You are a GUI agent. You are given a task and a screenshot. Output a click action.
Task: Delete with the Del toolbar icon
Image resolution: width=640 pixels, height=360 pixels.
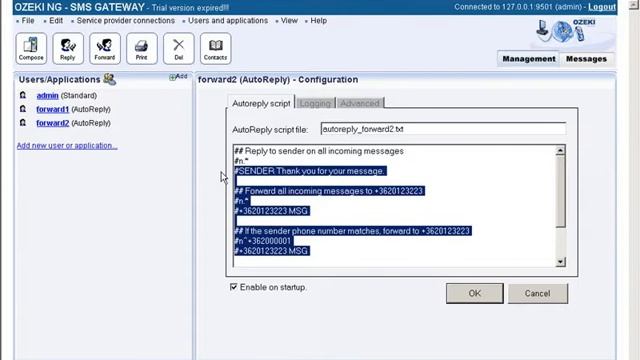tap(179, 49)
